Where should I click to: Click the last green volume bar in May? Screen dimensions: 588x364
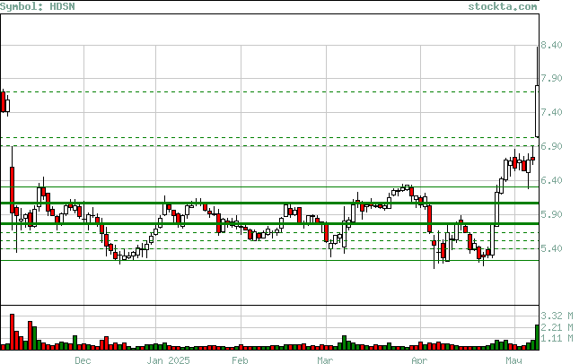point(537,337)
